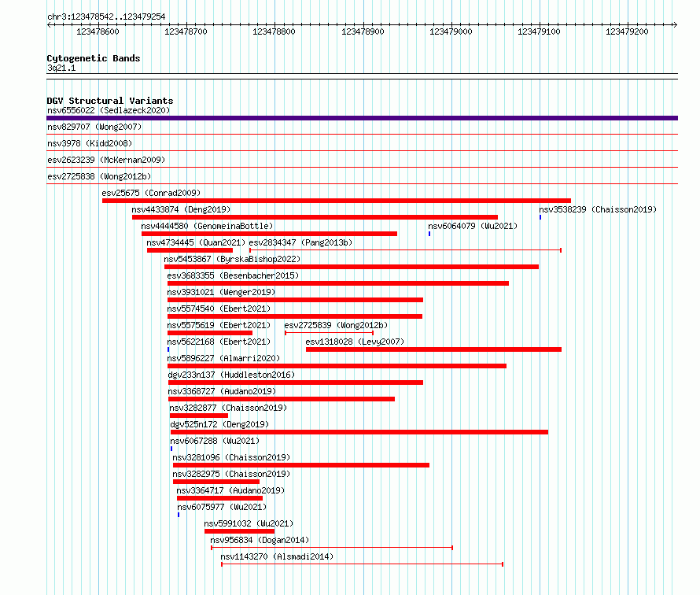Open nsv3364717 (Audano2019) label
The height and width of the screenshot is (595, 700).
[230, 490]
